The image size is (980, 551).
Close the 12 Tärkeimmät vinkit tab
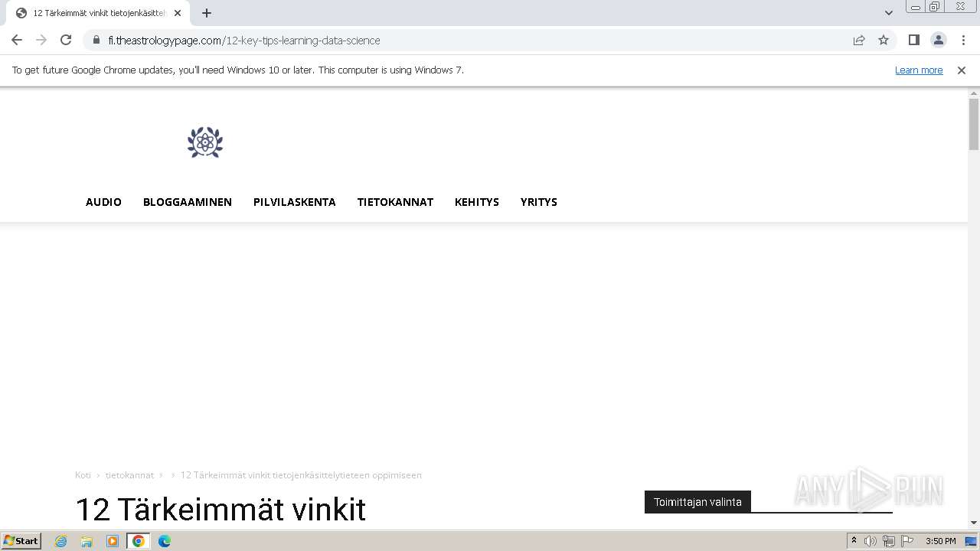click(178, 13)
